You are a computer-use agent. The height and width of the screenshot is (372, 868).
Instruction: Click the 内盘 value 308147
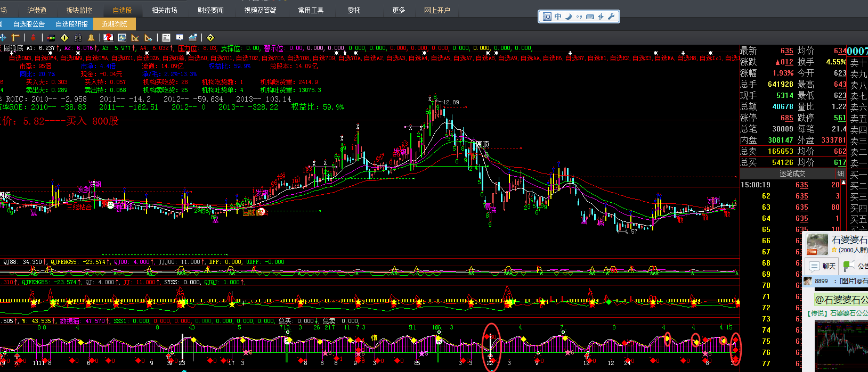click(x=781, y=140)
